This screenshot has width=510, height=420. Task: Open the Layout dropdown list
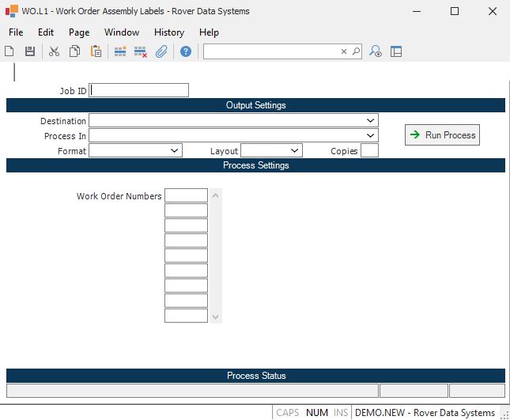pos(295,150)
